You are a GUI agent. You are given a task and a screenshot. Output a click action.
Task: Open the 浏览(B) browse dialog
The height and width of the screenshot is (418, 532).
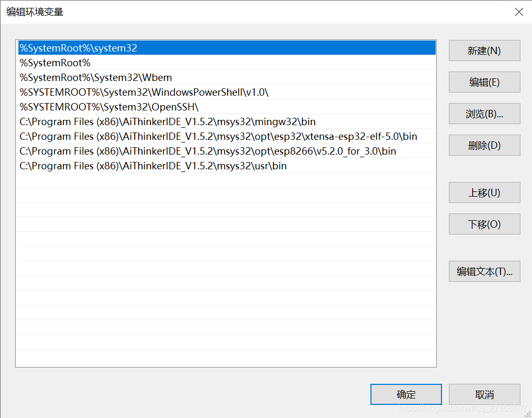[x=484, y=114]
